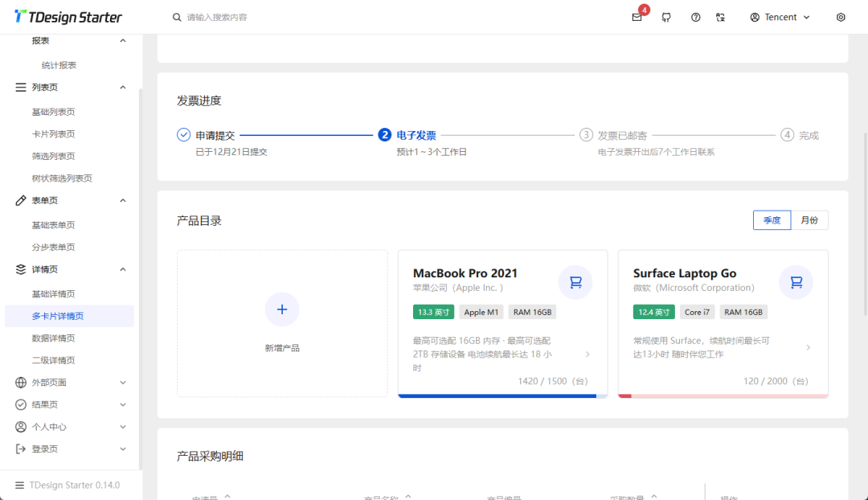Click step 3 circle for 发票已邮寄

tap(586, 134)
